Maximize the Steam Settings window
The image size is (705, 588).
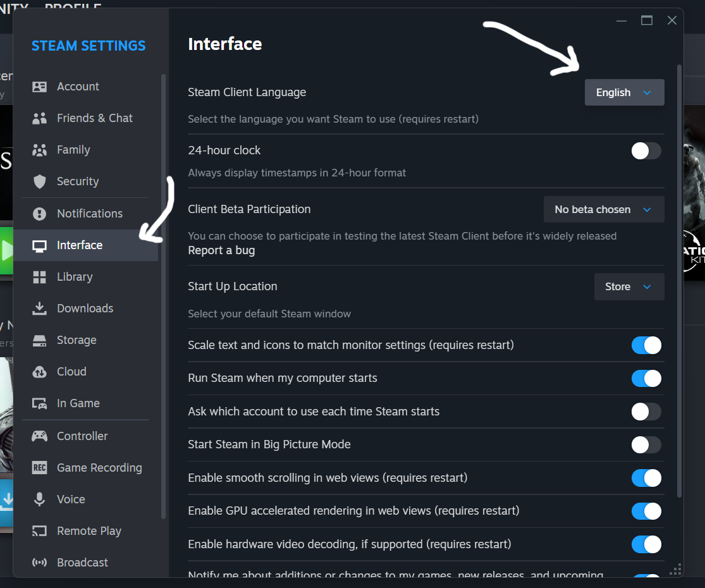pos(647,20)
